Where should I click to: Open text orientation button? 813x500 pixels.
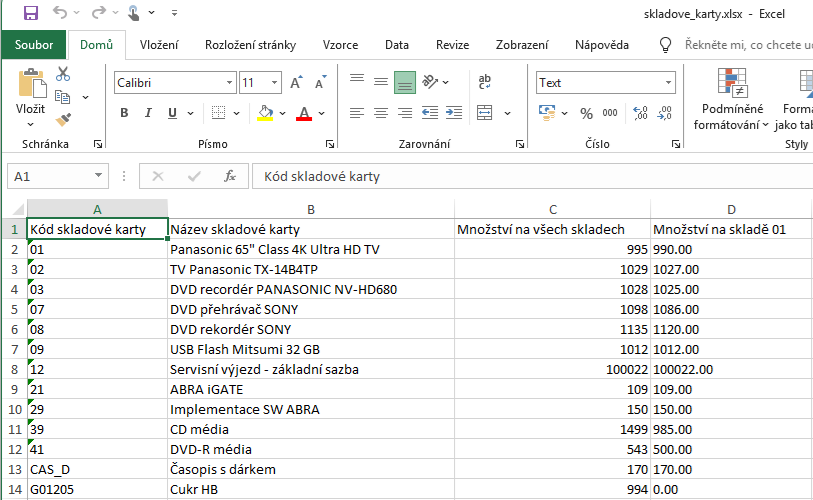pos(430,82)
